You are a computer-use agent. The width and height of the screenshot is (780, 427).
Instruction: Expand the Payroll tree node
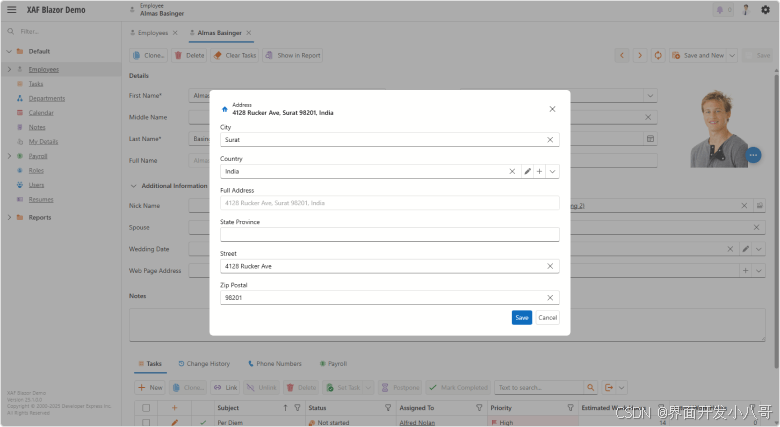(x=9, y=156)
